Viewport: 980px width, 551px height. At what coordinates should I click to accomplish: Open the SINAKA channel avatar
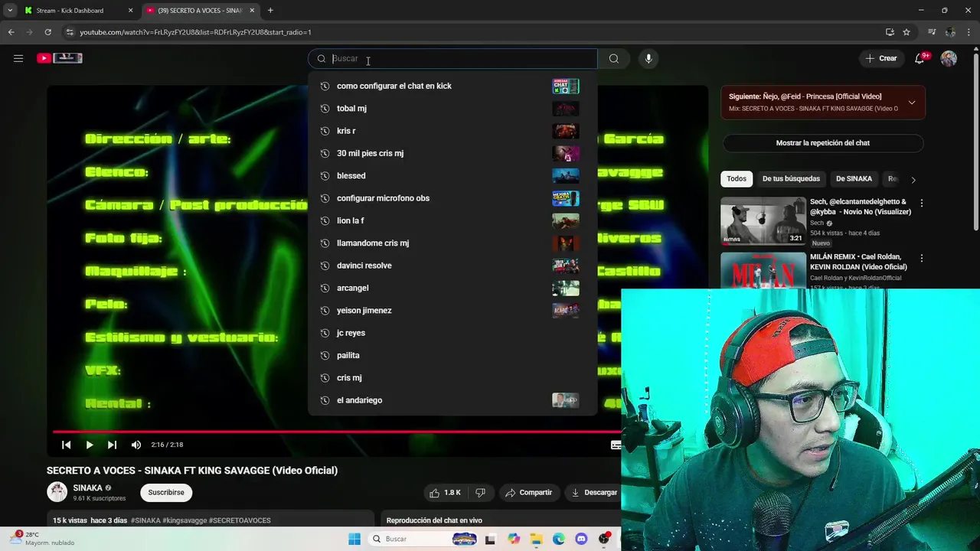click(57, 492)
